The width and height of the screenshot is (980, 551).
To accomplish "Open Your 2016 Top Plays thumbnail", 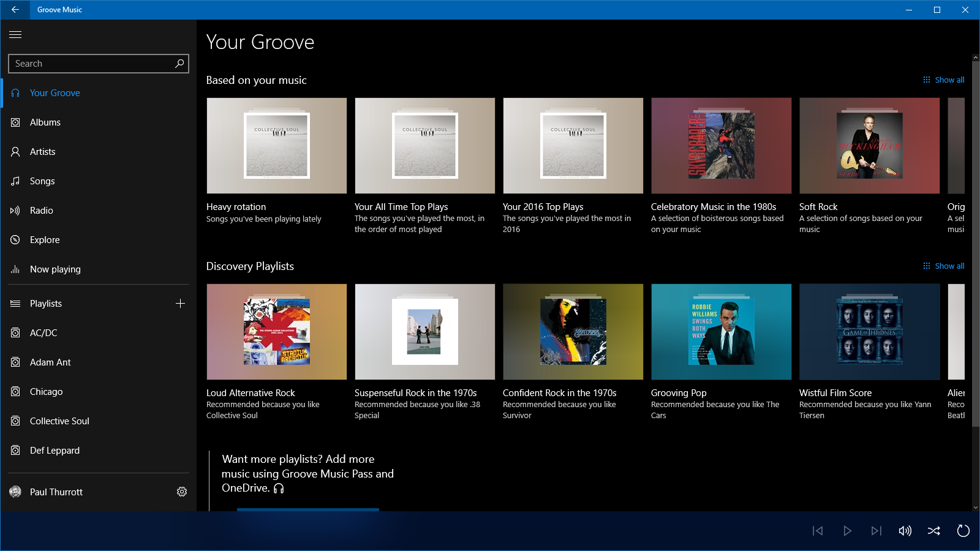I will [x=573, y=146].
